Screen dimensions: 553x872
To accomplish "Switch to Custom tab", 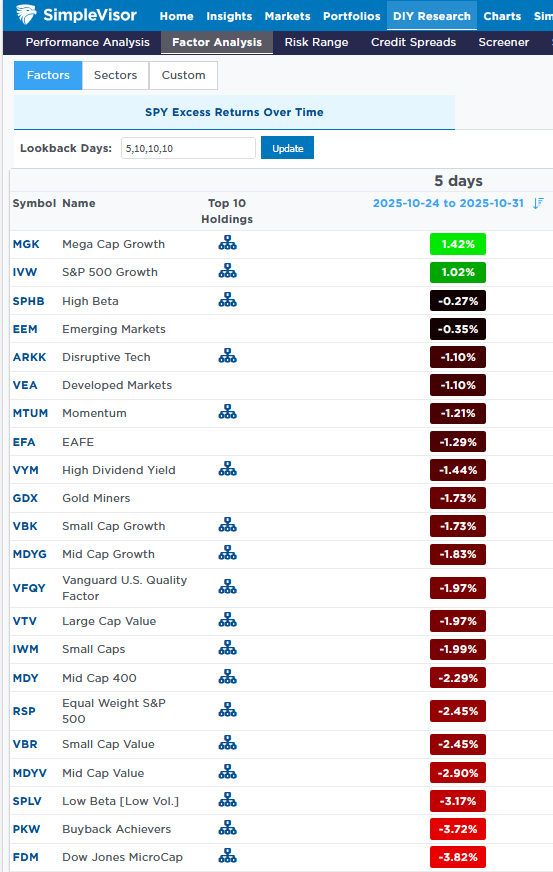I will pyautogui.click(x=184, y=75).
